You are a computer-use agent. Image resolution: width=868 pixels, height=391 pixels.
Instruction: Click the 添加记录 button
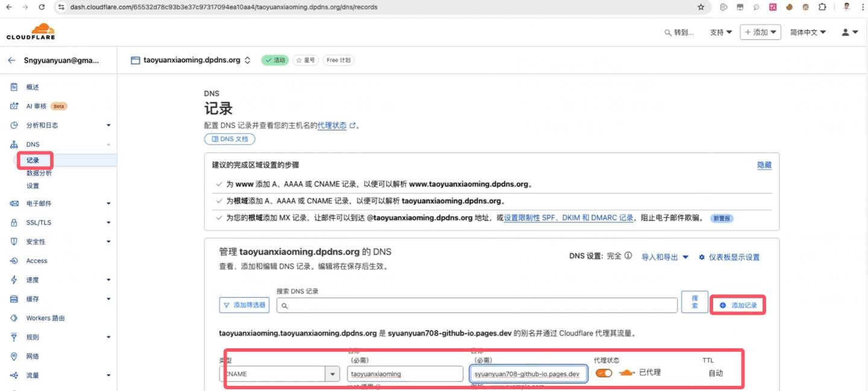[738, 305]
